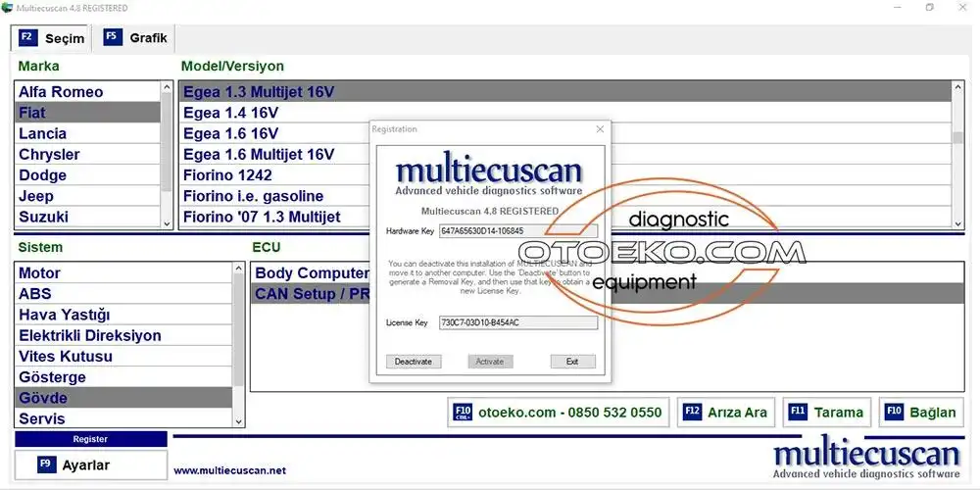This screenshot has height=490, width=980.
Task: Click the Model list scrollbar thumb
Action: (x=958, y=137)
